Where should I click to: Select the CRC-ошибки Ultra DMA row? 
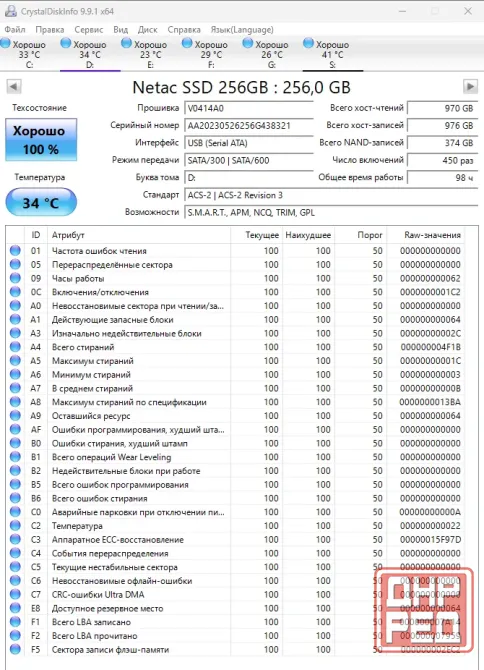(x=236, y=594)
